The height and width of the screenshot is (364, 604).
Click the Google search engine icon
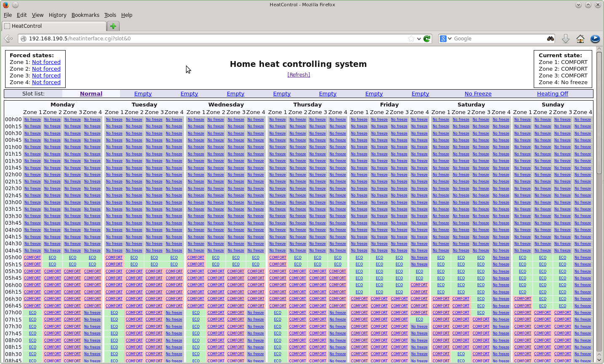coord(444,38)
